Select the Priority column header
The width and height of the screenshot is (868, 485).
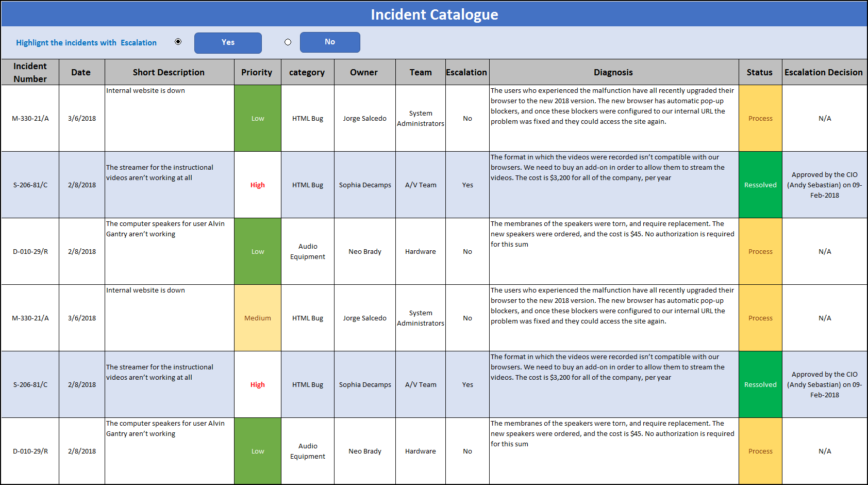[257, 72]
